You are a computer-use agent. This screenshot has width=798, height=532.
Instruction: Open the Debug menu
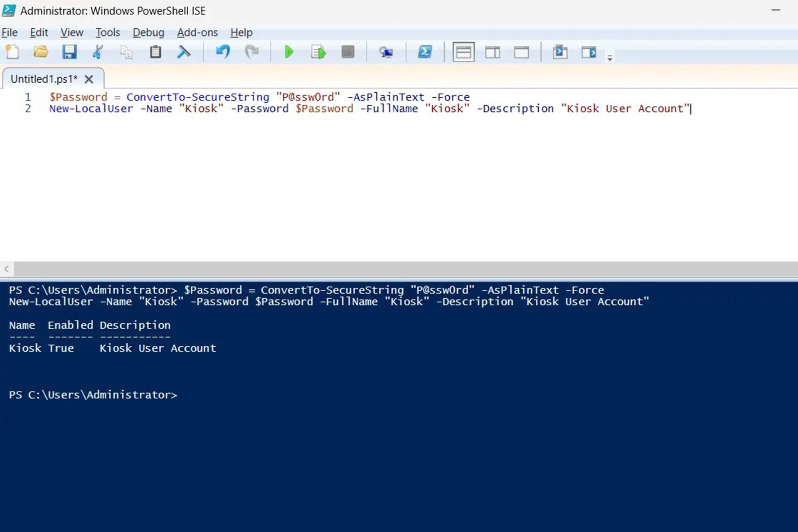(x=148, y=32)
